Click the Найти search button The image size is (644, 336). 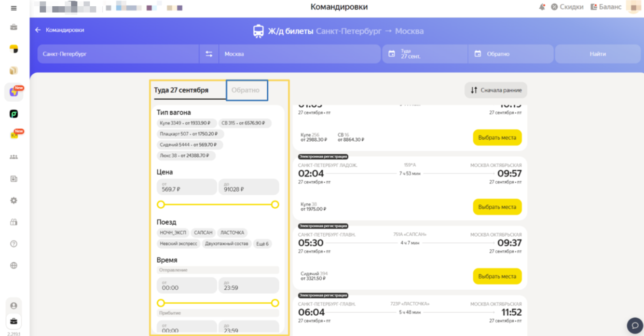598,54
